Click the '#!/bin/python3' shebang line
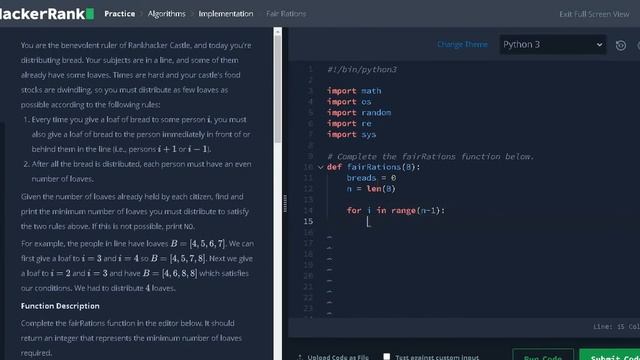The width and height of the screenshot is (640, 360). (362, 69)
